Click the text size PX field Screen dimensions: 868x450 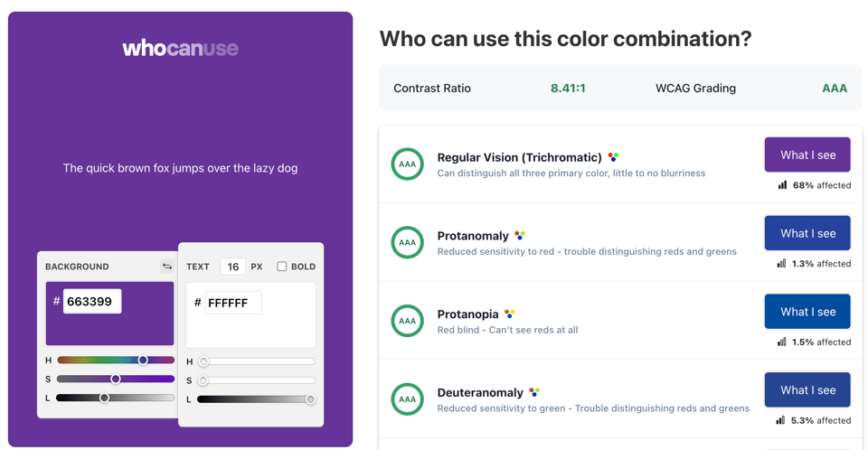(x=232, y=267)
